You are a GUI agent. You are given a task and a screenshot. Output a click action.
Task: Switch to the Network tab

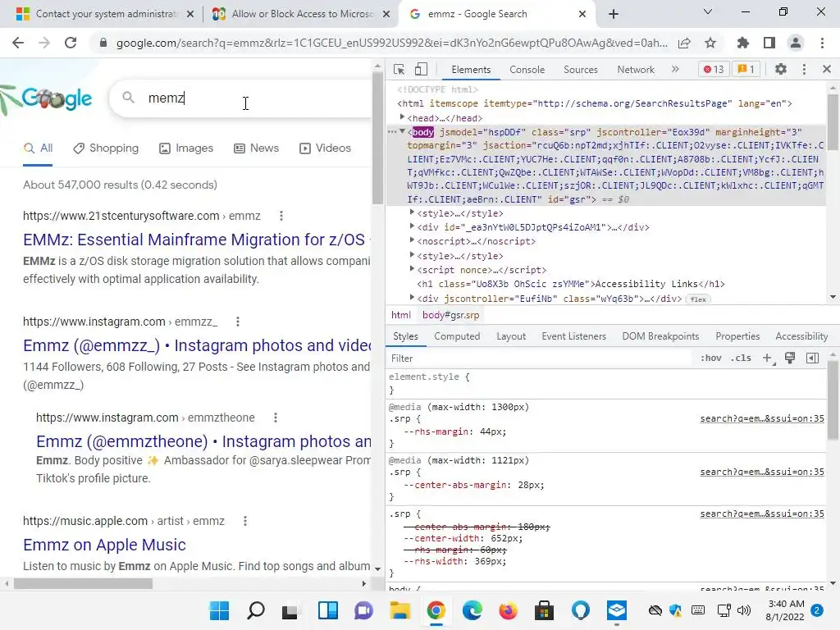tap(636, 70)
